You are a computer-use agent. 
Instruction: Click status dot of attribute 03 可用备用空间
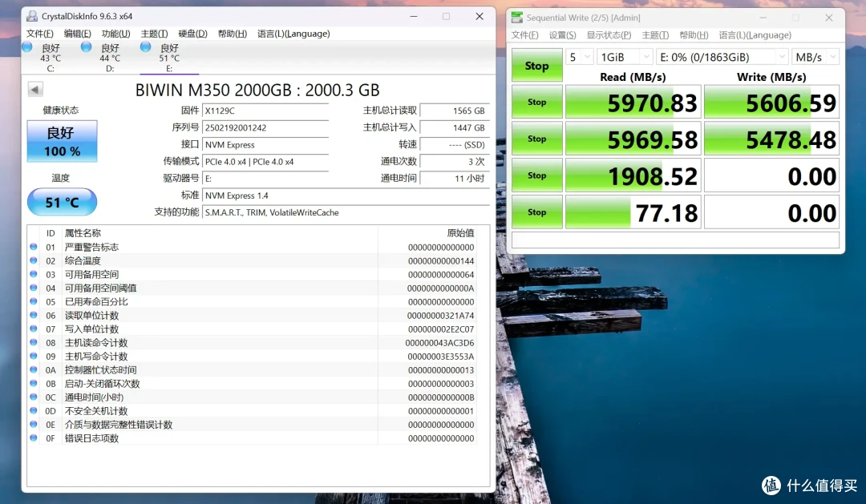[34, 274]
